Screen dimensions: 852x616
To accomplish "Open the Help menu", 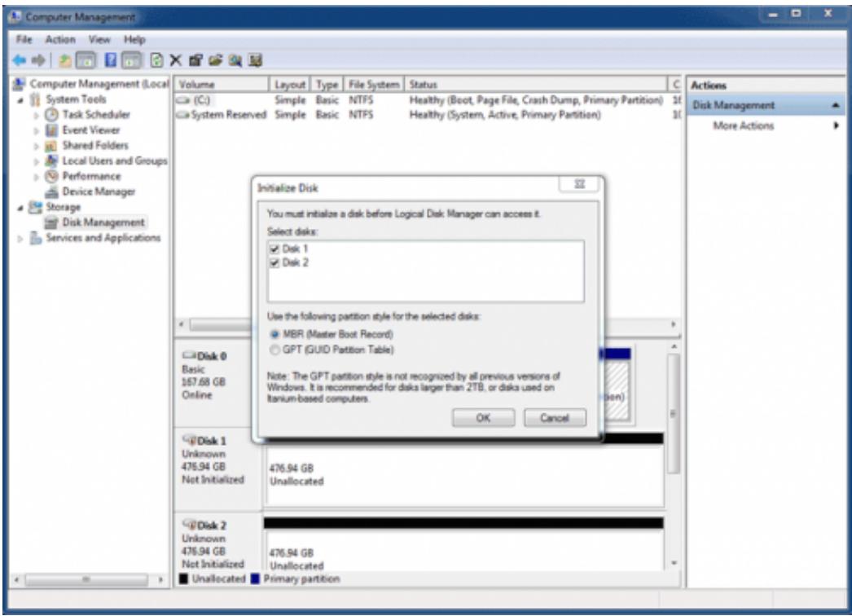I will coord(134,40).
